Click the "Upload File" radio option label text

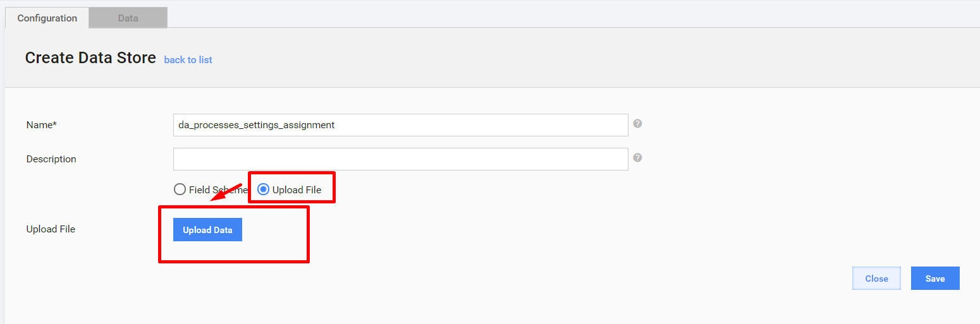[x=297, y=190]
